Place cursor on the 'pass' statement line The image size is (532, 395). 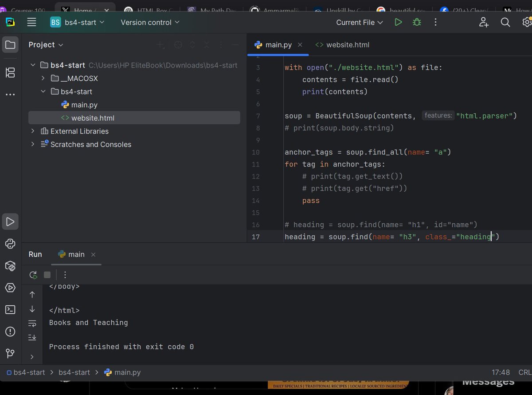311,201
